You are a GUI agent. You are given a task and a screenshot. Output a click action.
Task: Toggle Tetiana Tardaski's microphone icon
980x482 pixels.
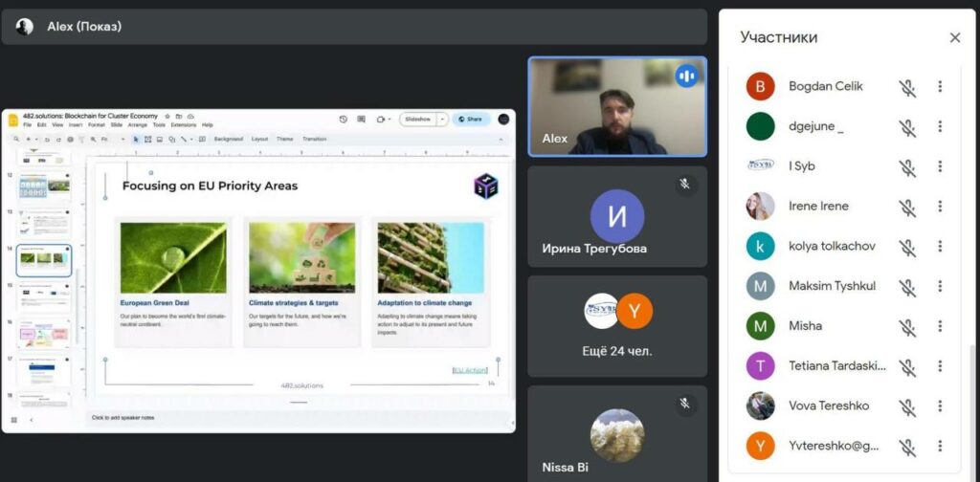907,368
